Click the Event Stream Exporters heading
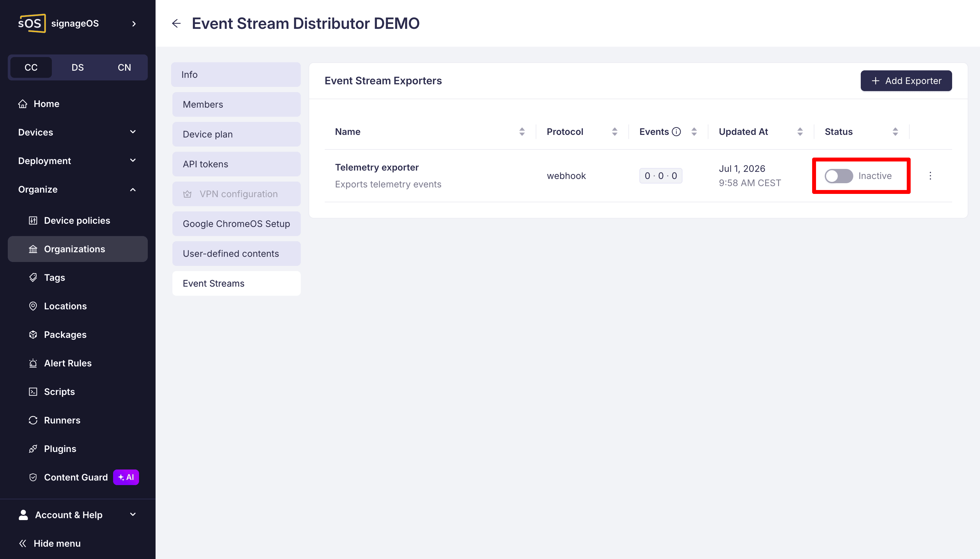Viewport: 980px width, 559px height. (383, 81)
